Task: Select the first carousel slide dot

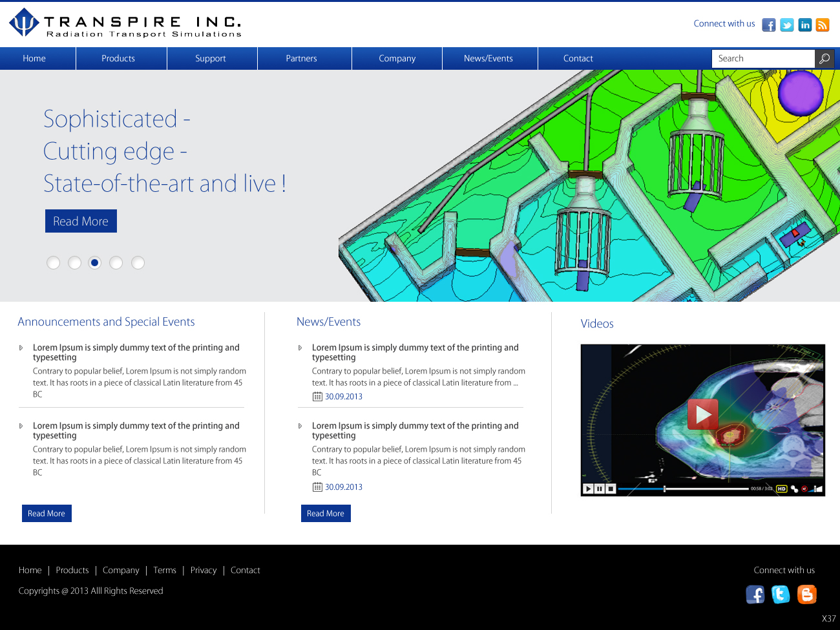Action: point(54,262)
